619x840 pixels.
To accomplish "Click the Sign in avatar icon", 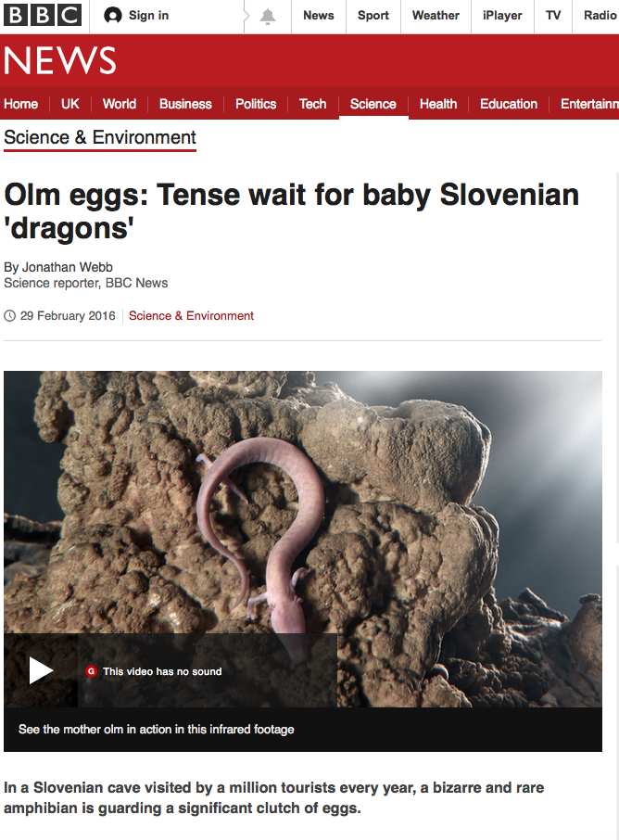I will coord(112,16).
